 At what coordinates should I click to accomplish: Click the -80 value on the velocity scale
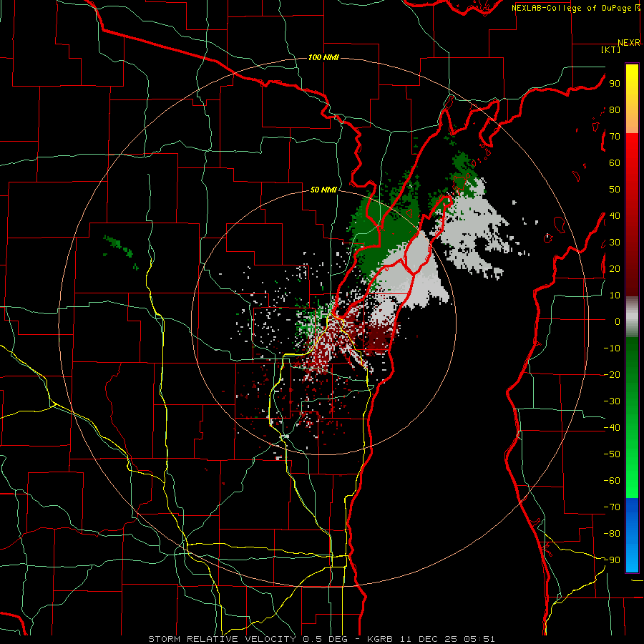(612, 534)
